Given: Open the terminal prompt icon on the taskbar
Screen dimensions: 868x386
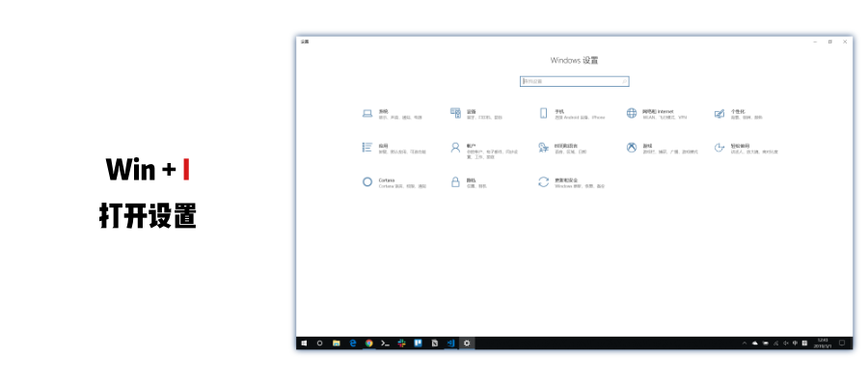Looking at the screenshot, I should pyautogui.click(x=385, y=344).
